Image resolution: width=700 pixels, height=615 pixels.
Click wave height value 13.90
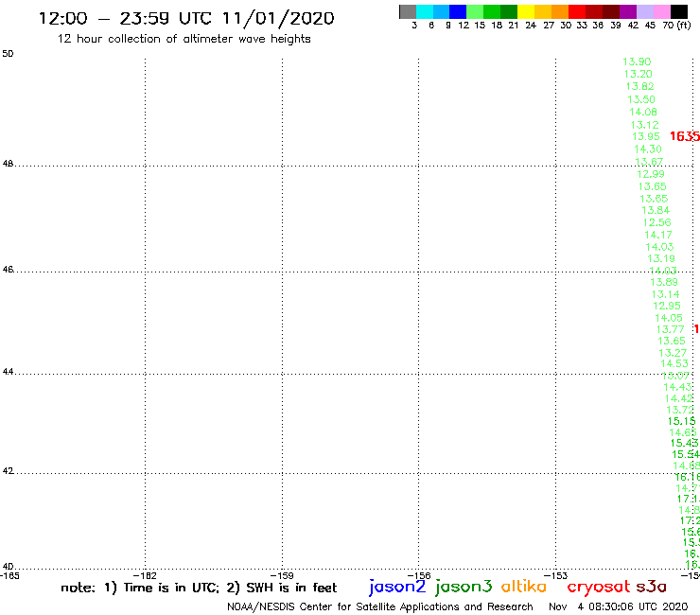pos(637,61)
